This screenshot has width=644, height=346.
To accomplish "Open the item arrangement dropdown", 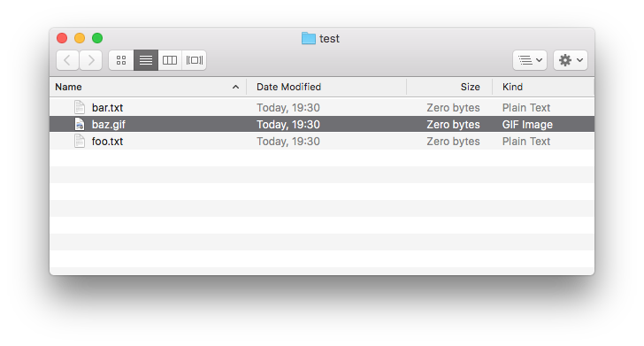I will tap(530, 60).
